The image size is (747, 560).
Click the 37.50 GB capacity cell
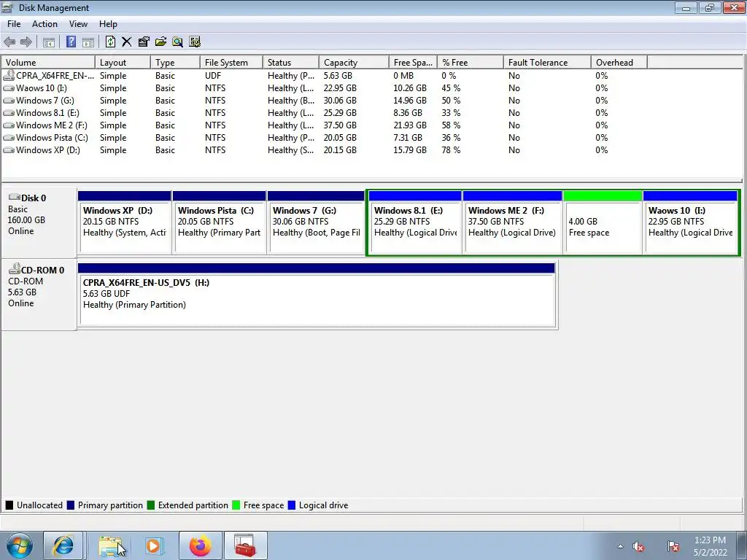tap(340, 125)
